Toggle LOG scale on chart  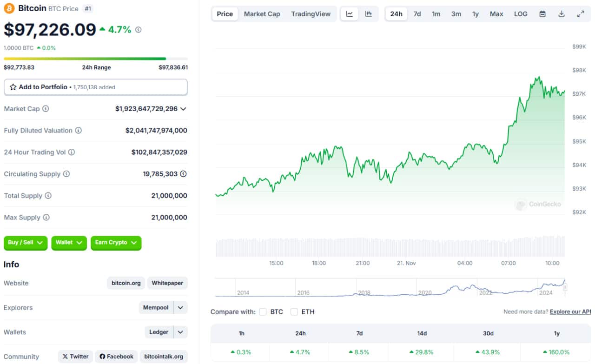(x=521, y=14)
